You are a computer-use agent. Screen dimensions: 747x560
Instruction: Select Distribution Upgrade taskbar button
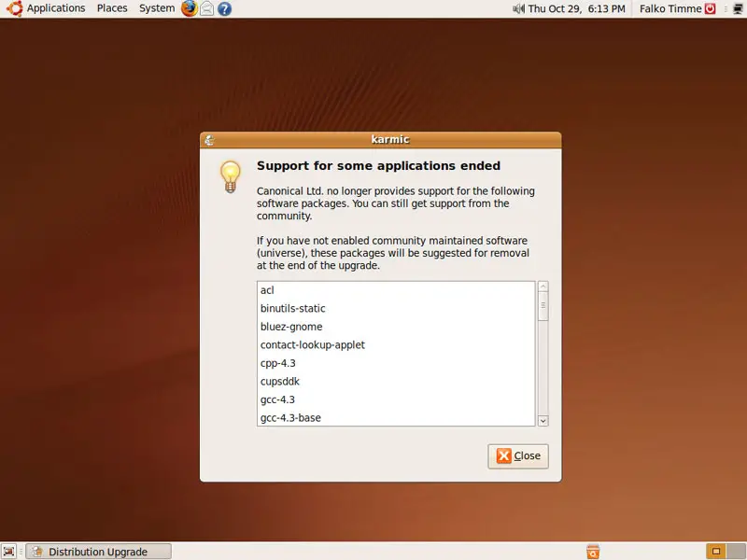point(98,552)
